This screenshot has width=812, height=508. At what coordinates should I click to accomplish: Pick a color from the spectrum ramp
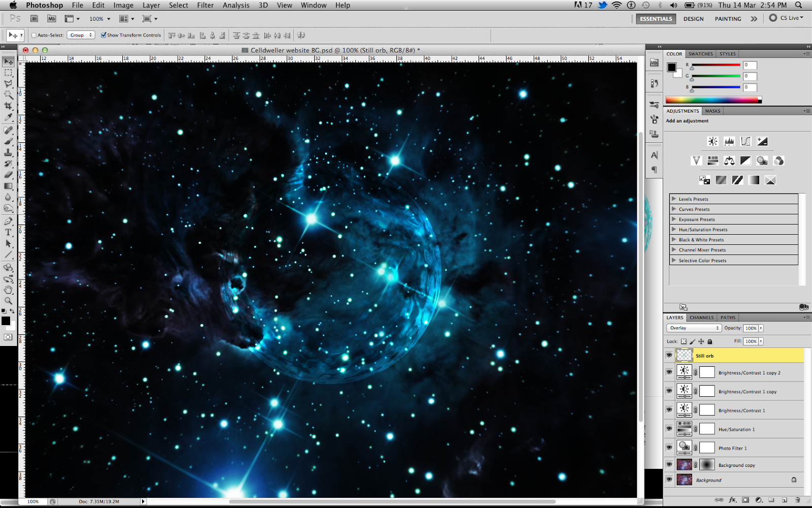pos(714,100)
